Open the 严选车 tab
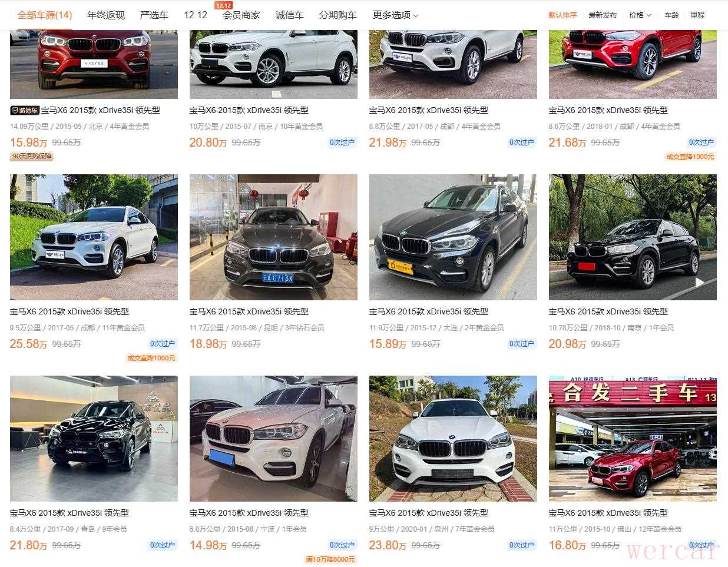This screenshot has height=567, width=728. 154,15
